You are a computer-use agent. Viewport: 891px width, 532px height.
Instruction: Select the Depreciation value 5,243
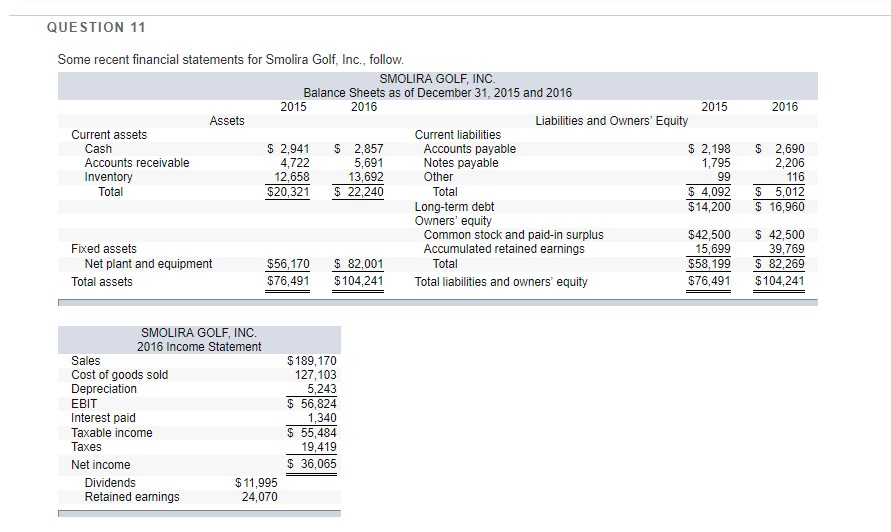click(322, 389)
